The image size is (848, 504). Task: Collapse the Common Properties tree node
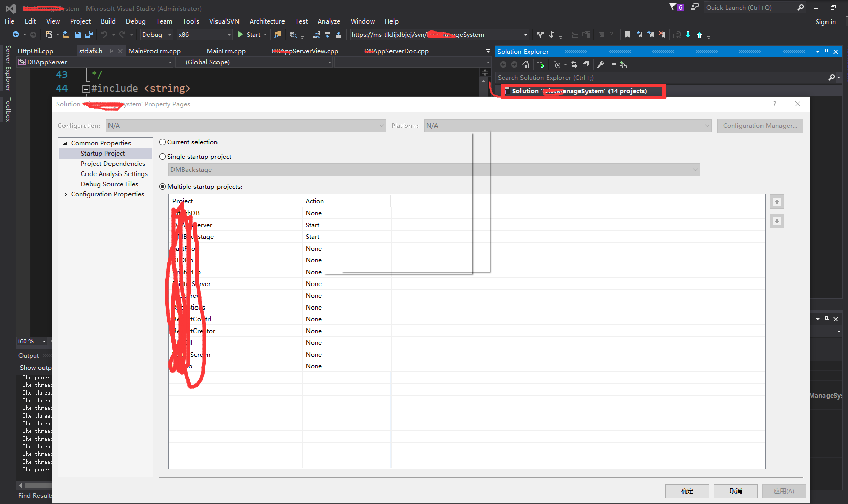(x=65, y=143)
